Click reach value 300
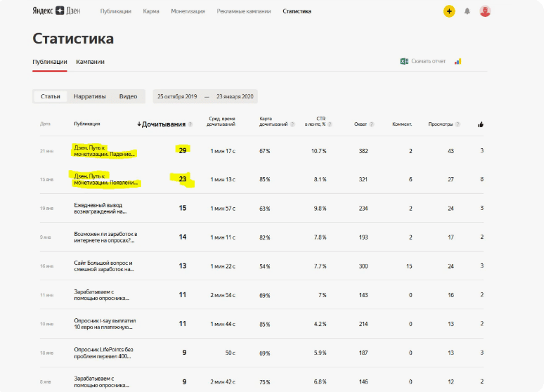This screenshot has width=546, height=392. tap(363, 266)
